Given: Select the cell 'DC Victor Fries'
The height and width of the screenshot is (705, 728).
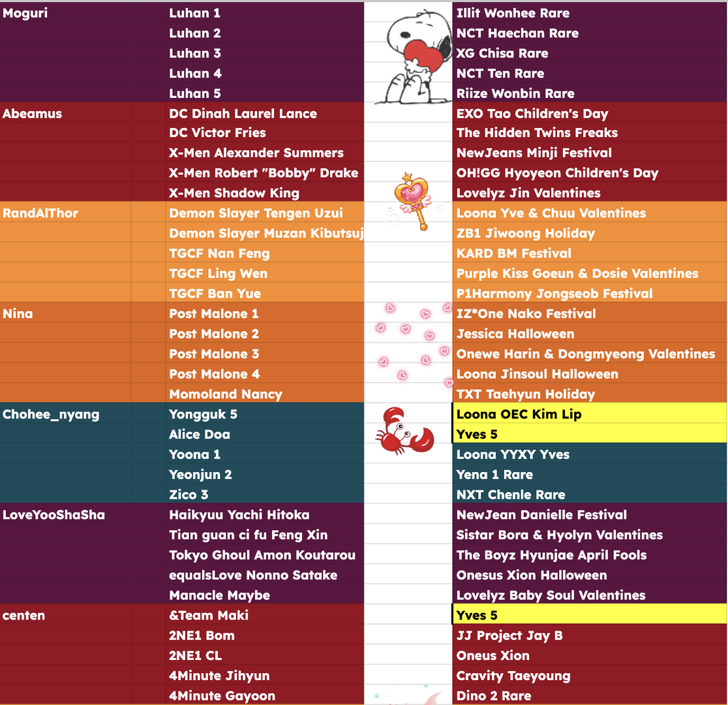Looking at the screenshot, I should 265,133.
